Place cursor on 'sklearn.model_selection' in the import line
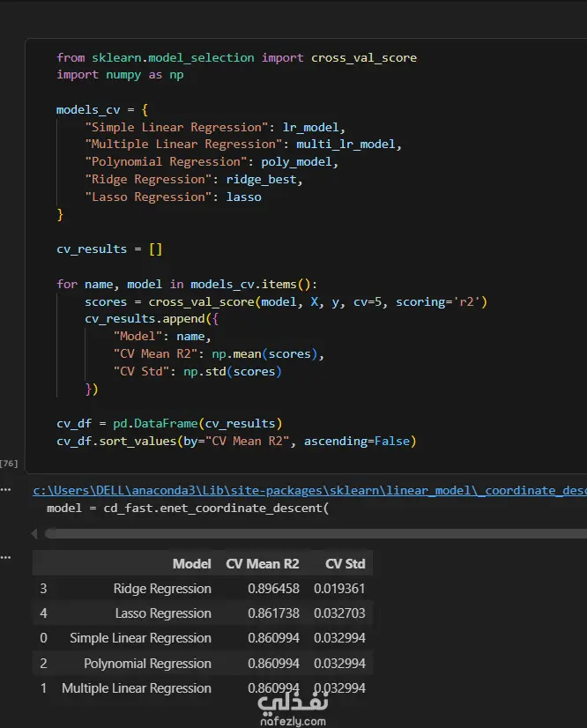 tap(173, 58)
